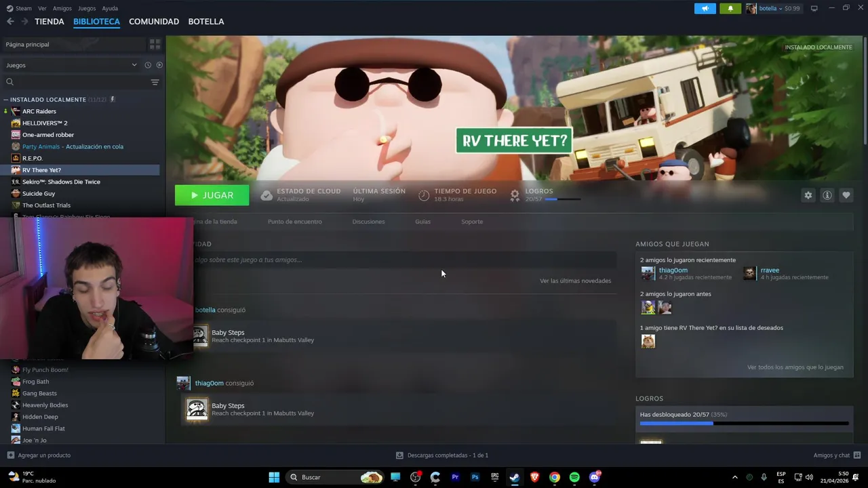Screen dimensions: 868x488
Task: Open the Ver menu
Action: (x=42, y=8)
